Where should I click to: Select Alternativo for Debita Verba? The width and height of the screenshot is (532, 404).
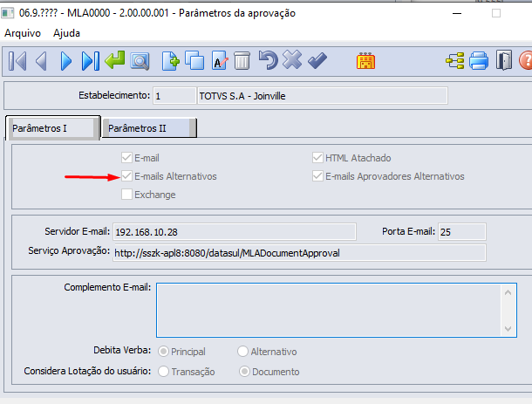click(x=242, y=352)
